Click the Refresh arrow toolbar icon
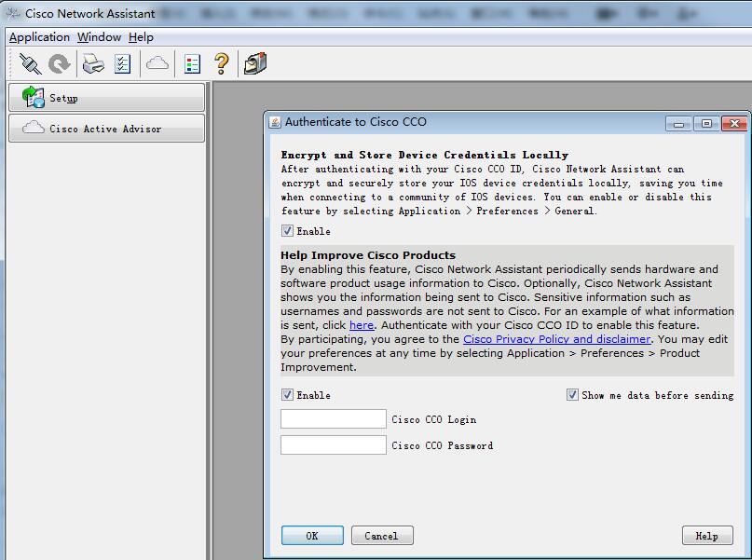Image resolution: width=752 pixels, height=560 pixels. point(60,63)
